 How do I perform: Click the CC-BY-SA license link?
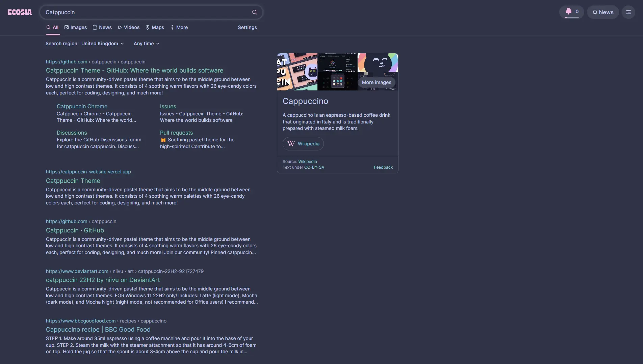pyautogui.click(x=314, y=167)
